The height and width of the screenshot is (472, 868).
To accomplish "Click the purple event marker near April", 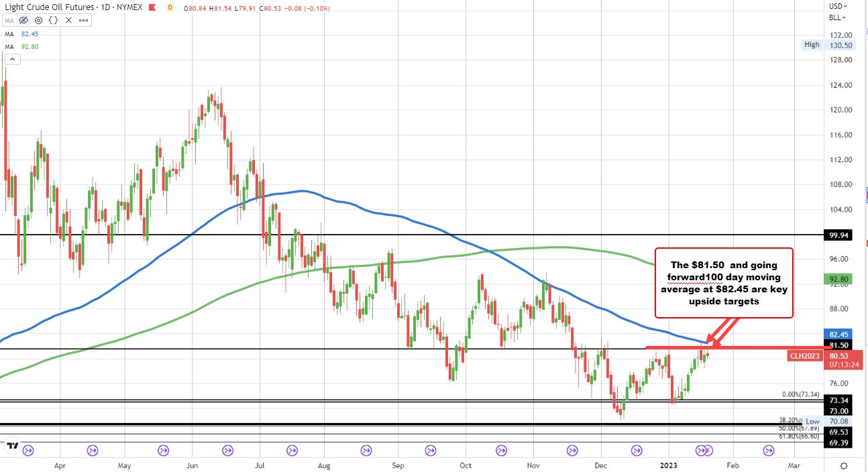I will (x=28, y=452).
